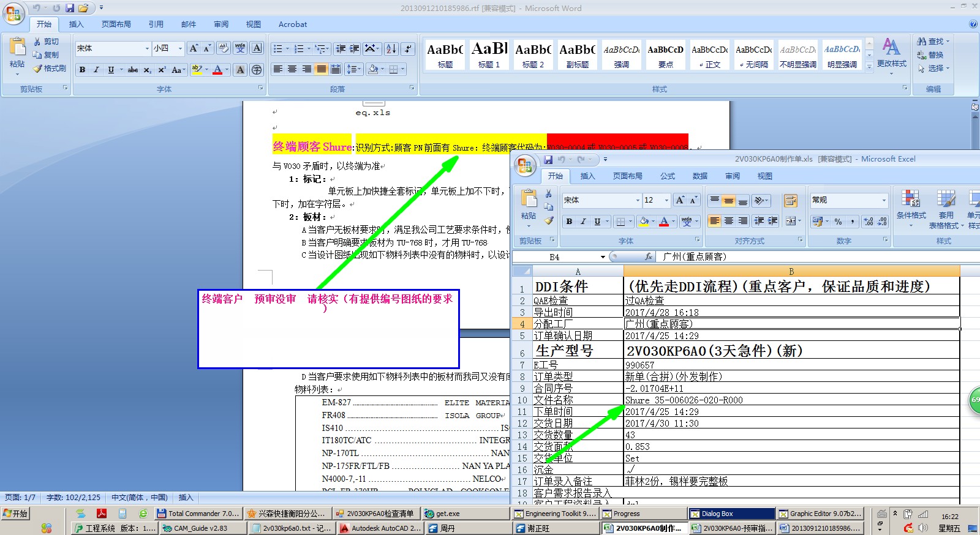Open Excel's 公式 (Formulas) tab
The height and width of the screenshot is (535, 980).
pos(668,176)
